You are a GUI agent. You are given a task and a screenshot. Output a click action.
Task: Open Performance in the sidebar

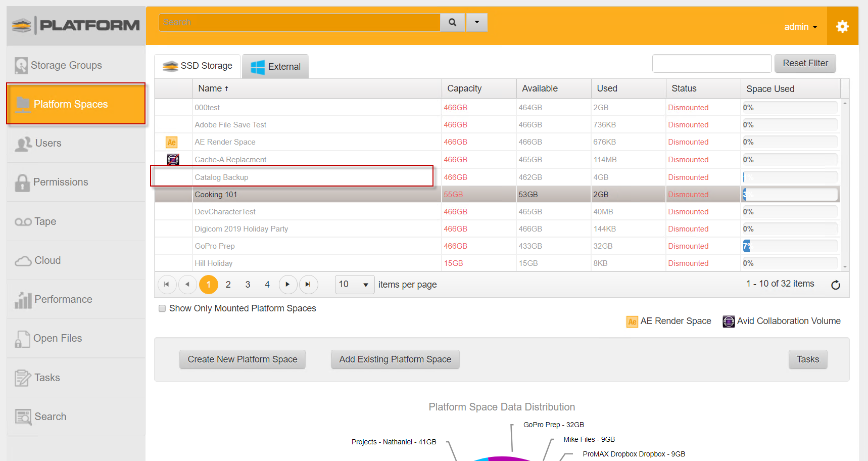click(76, 299)
